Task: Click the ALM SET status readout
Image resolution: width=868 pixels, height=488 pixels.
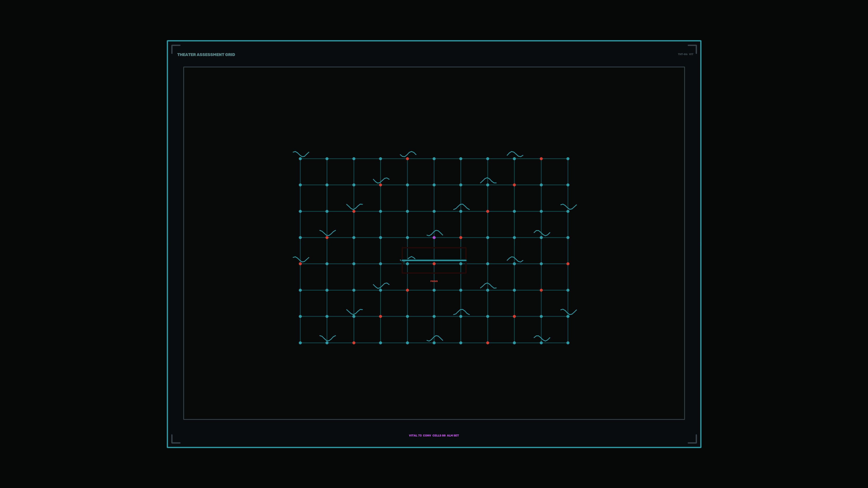Action: [453, 435]
